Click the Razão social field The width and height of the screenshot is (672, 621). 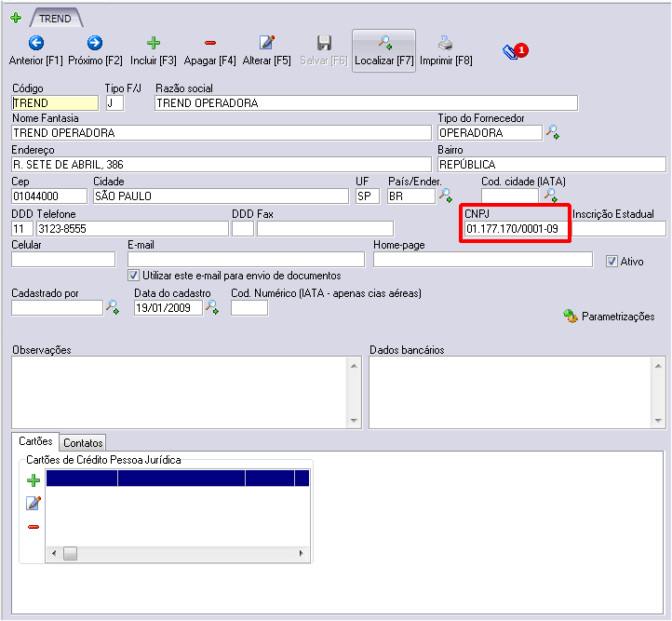366,103
